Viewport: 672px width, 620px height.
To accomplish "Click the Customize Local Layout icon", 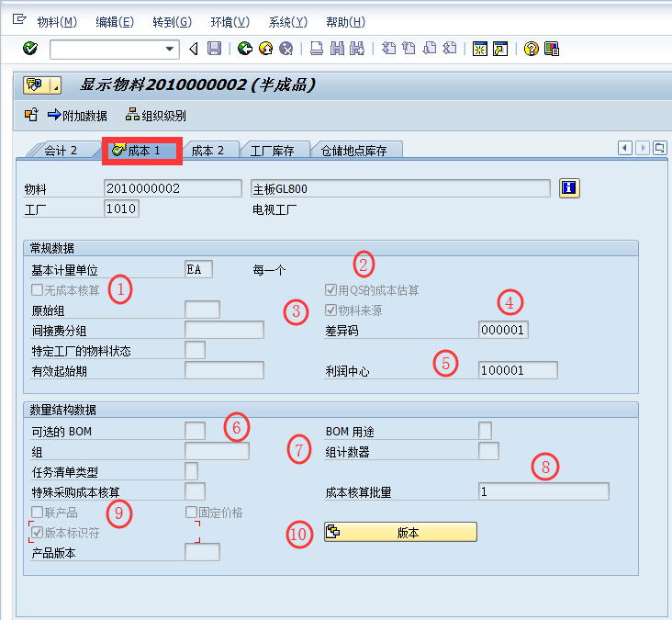I will pyautogui.click(x=552, y=49).
